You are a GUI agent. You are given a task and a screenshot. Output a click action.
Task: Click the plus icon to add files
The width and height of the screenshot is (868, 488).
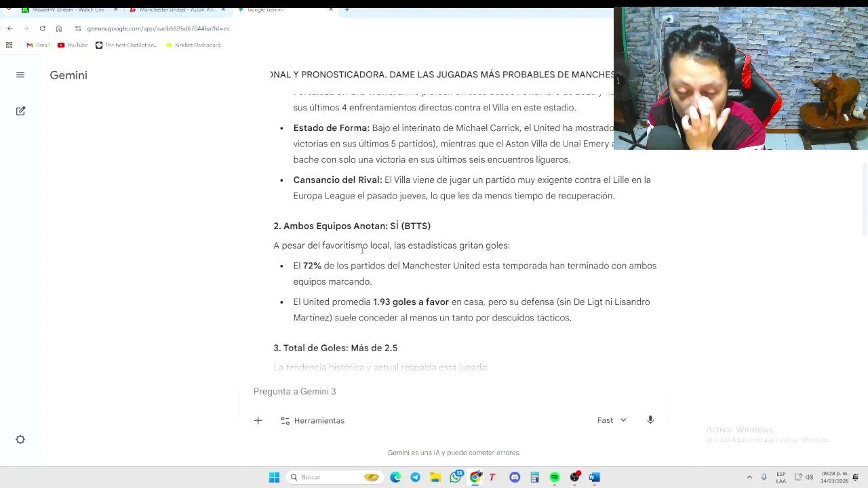tap(258, 420)
